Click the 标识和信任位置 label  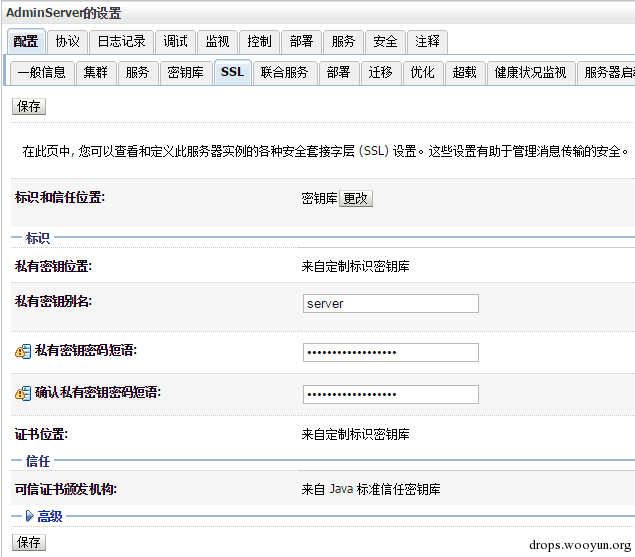(60, 198)
